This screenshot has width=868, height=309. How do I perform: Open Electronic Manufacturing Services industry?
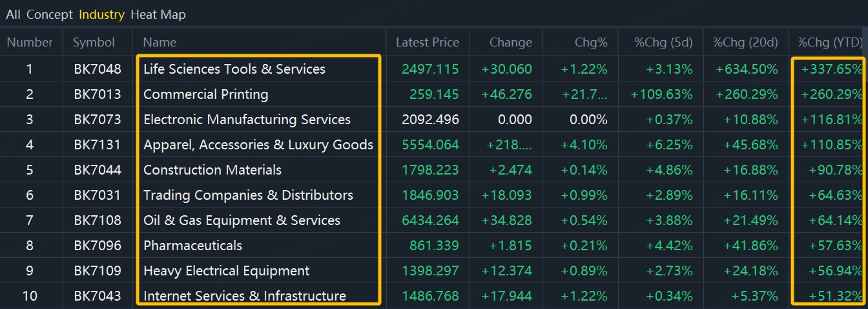pyautogui.click(x=247, y=120)
